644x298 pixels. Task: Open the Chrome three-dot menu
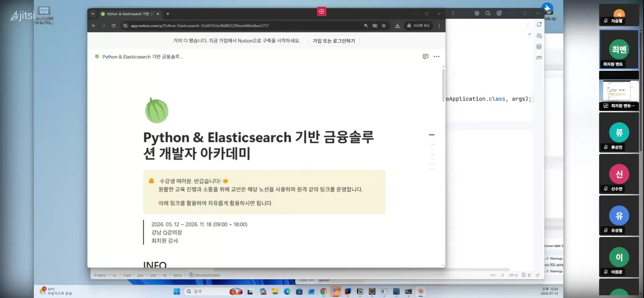(x=439, y=26)
